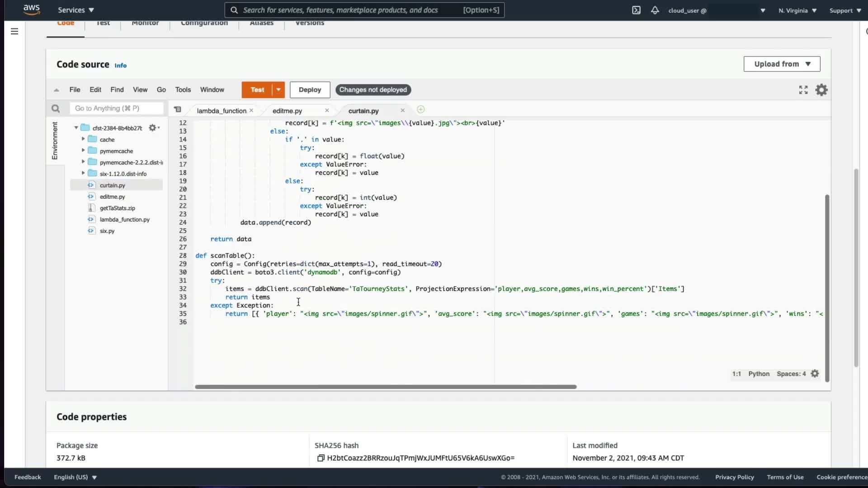Add new tab with plus icon
This screenshot has width=868, height=488.
click(x=420, y=109)
